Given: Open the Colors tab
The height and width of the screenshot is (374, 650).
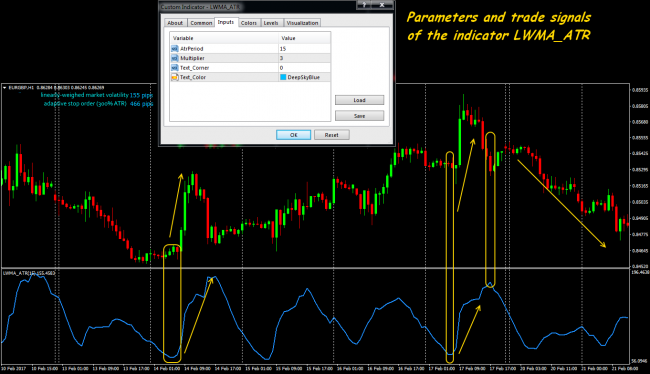Looking at the screenshot, I should (x=249, y=23).
